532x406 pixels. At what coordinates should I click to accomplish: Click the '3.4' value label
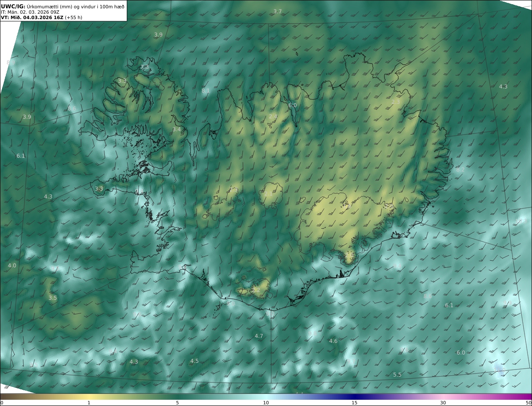click(x=177, y=130)
